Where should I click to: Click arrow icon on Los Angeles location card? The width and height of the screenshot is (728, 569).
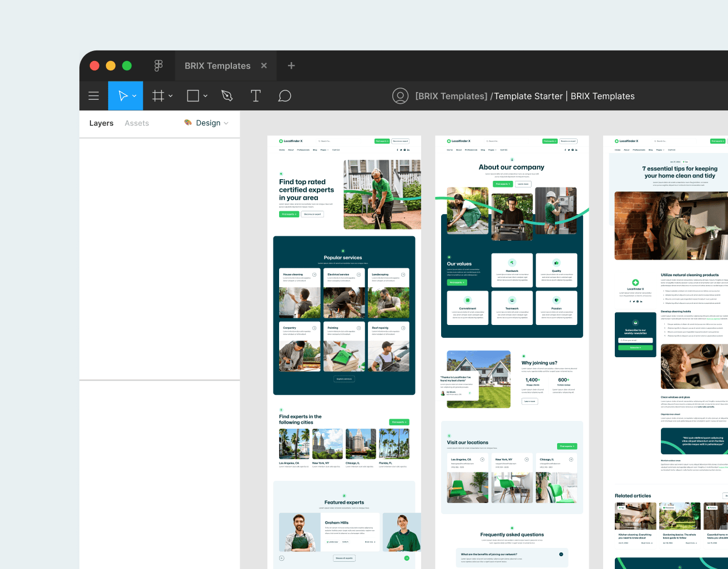(x=482, y=459)
